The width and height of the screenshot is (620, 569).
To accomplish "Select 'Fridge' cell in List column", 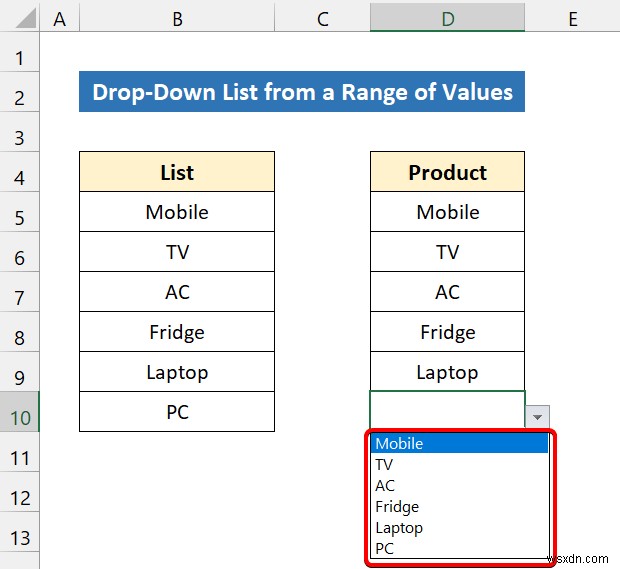I will (177, 332).
